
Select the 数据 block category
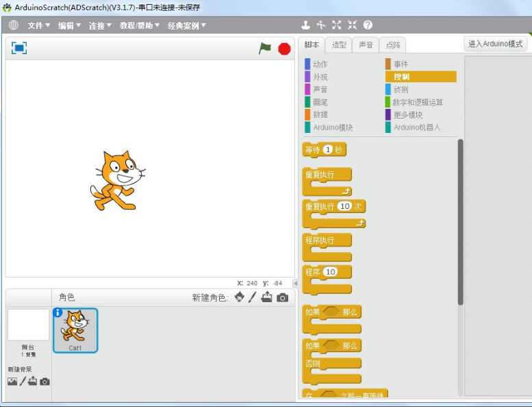pyautogui.click(x=316, y=114)
